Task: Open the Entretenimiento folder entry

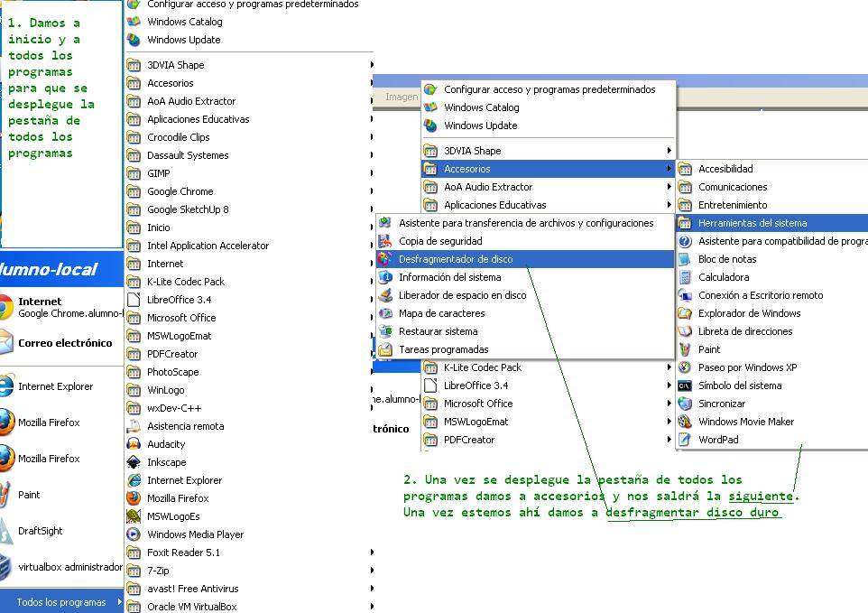Action: [x=771, y=205]
